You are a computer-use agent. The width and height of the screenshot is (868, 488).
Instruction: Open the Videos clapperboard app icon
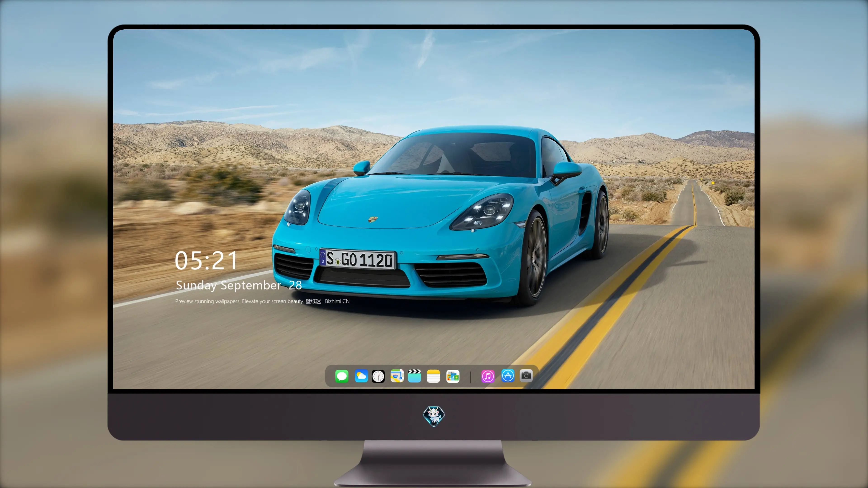pyautogui.click(x=415, y=376)
